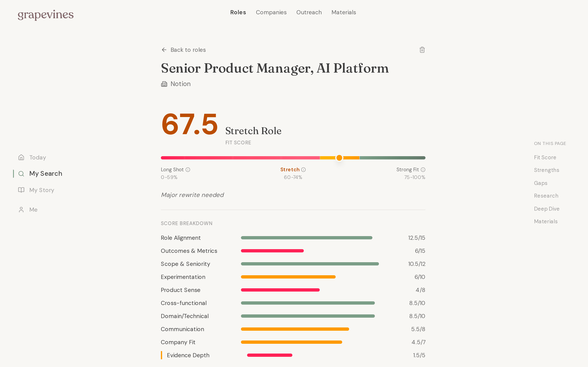Open the Long Shot info icon
The image size is (588, 367).
[188, 170]
